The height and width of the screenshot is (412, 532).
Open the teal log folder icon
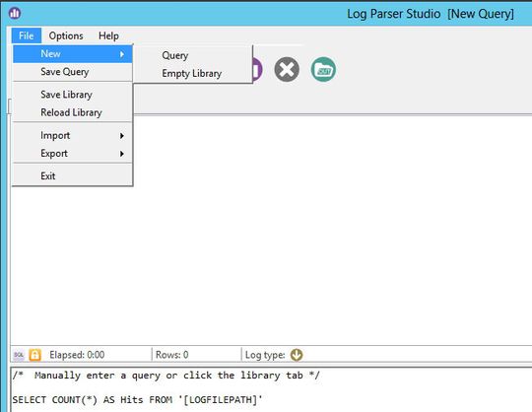[x=323, y=70]
